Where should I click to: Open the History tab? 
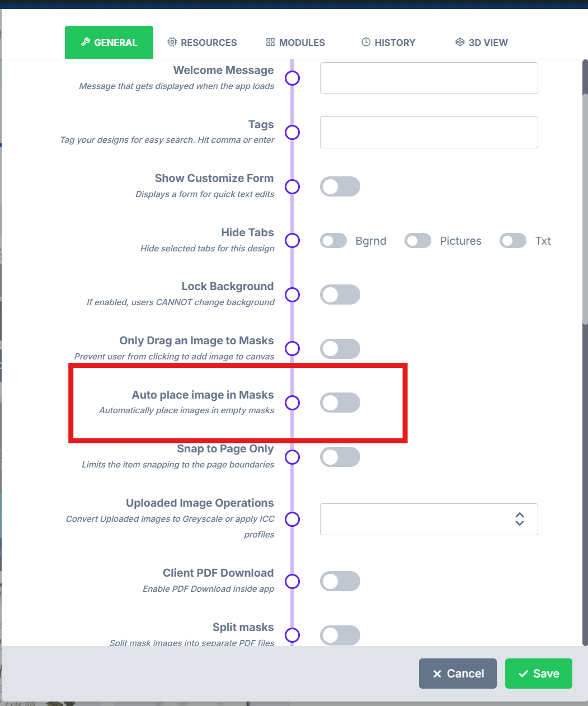[388, 43]
